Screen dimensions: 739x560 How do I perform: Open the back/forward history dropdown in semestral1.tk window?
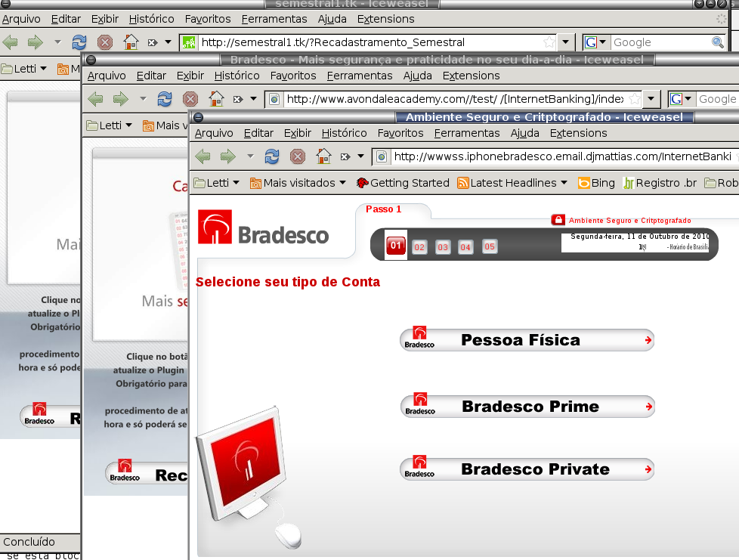click(57, 42)
